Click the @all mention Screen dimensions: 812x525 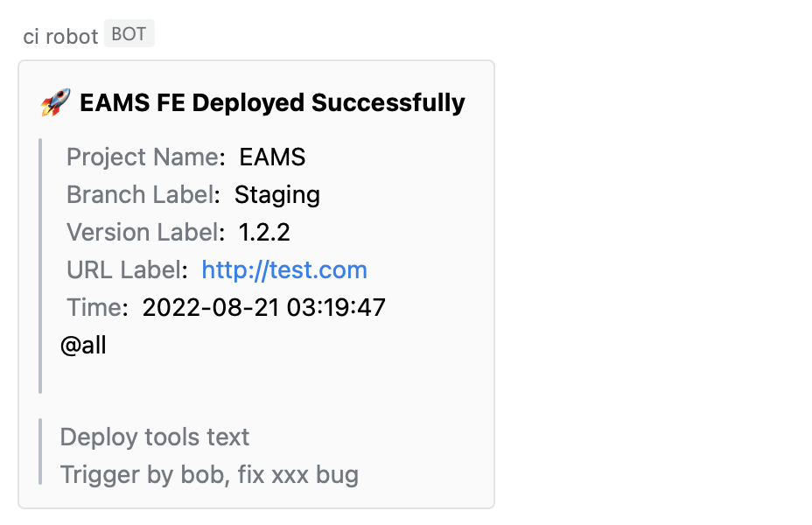(83, 345)
